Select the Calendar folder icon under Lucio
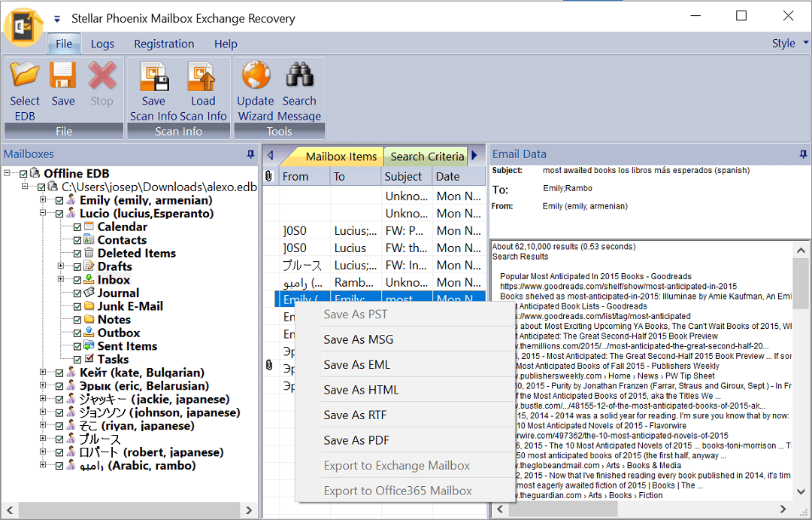 pos(89,227)
